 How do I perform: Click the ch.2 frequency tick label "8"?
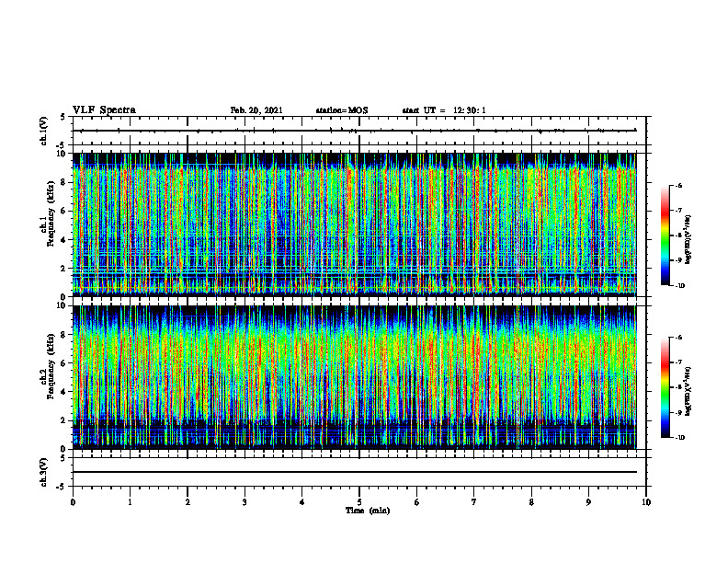coord(63,335)
